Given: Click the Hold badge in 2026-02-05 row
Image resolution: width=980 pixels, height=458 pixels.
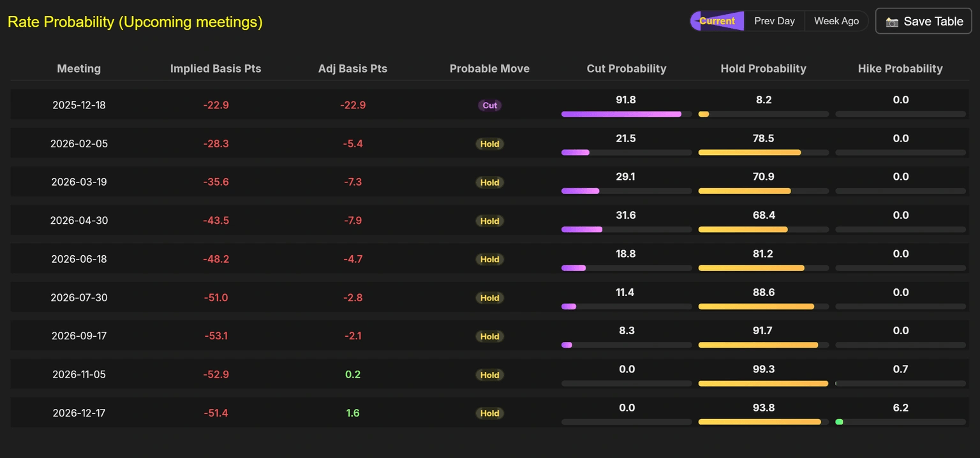Looking at the screenshot, I should pos(489,144).
